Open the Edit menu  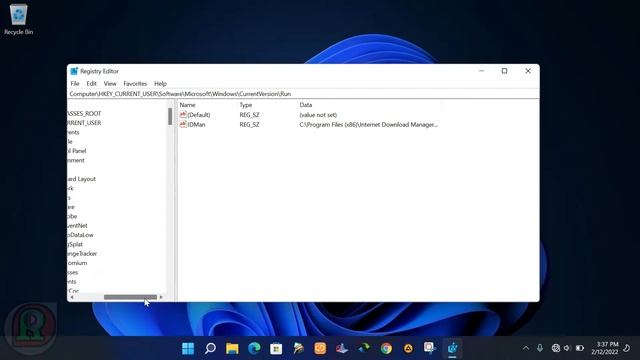[91, 83]
